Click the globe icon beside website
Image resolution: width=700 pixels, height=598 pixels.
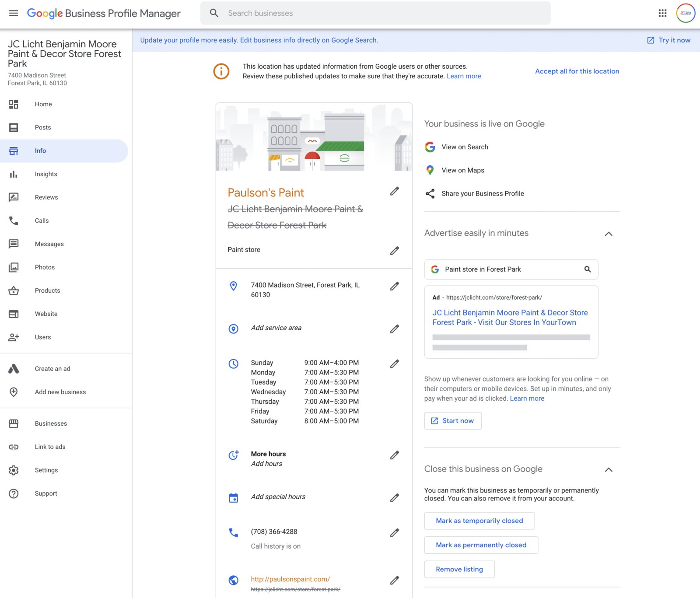click(x=234, y=580)
